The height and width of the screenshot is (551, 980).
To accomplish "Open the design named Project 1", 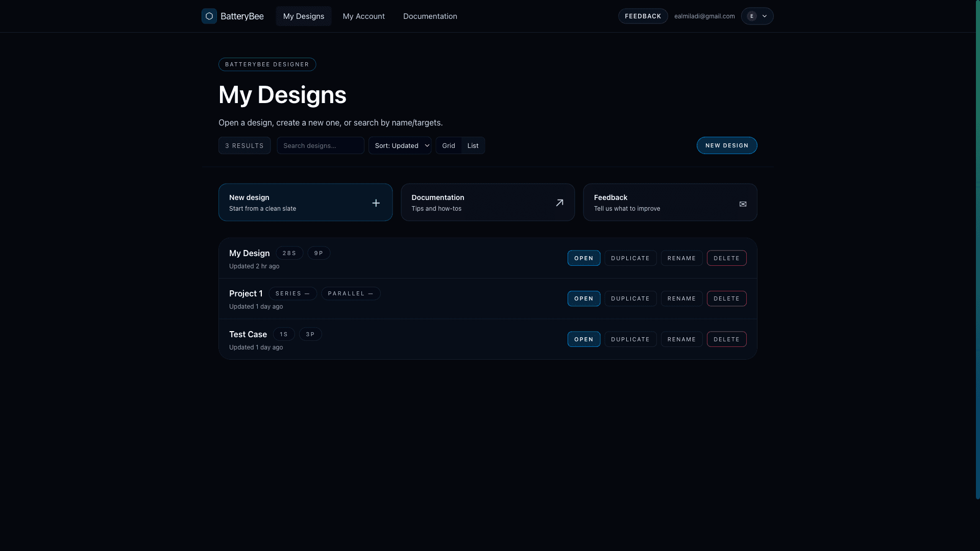I will coord(583,298).
